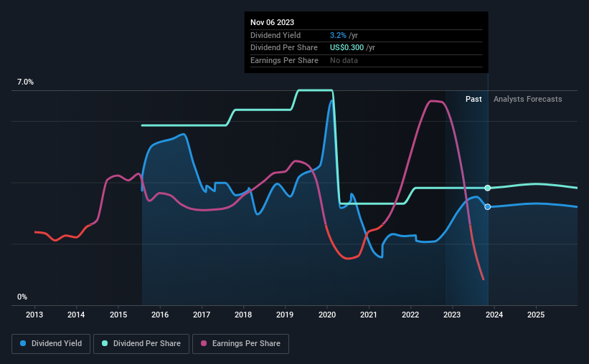
Task: Click the blue Dividend Yield data marker
Action: 488,207
